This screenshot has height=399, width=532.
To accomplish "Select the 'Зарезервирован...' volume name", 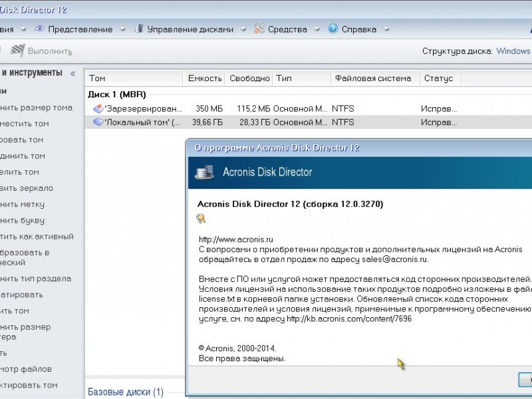I will click(143, 109).
